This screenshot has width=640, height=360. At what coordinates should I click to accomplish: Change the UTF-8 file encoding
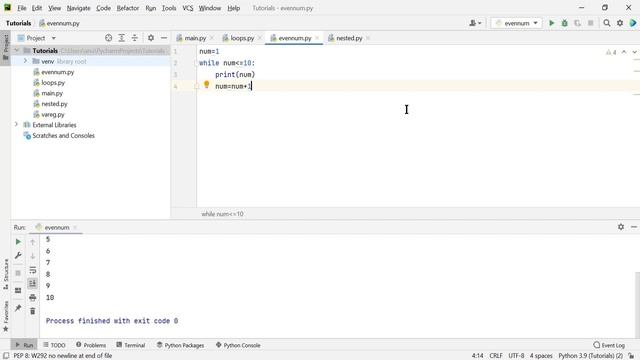(516, 356)
